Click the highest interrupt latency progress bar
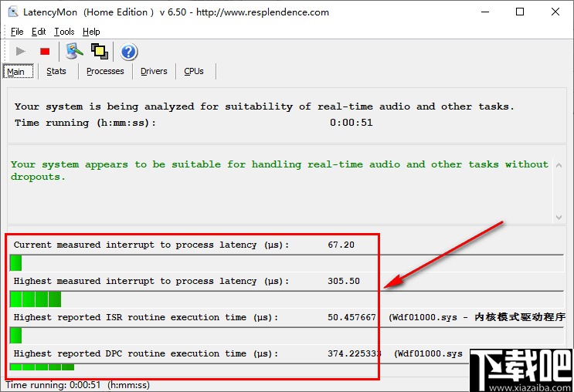The height and width of the screenshot is (392, 574). coord(287,299)
